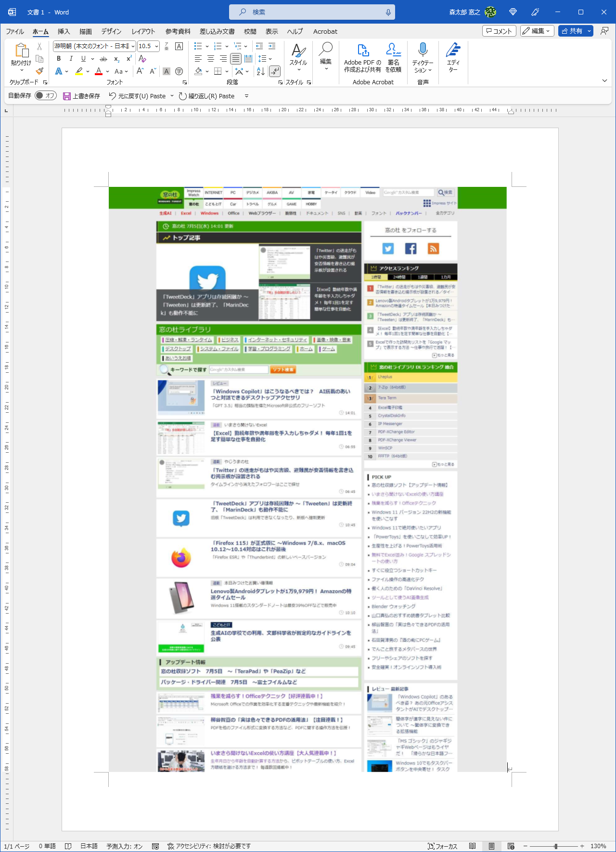The width and height of the screenshot is (616, 852).
Task: Apply distributed alignment
Action: [248, 59]
